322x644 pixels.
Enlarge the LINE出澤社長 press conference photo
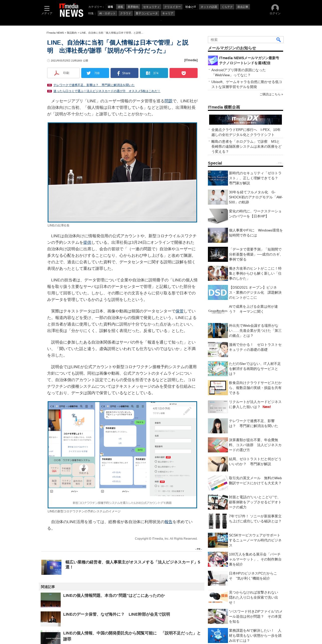[122, 172]
